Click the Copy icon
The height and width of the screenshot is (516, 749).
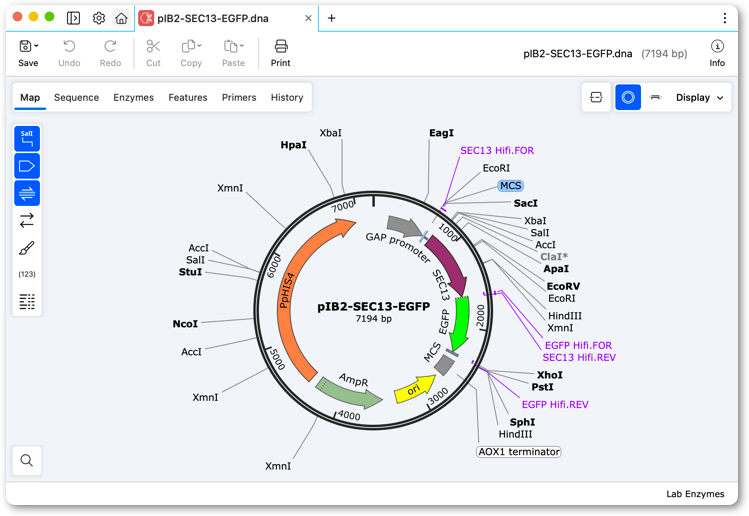[x=188, y=46]
